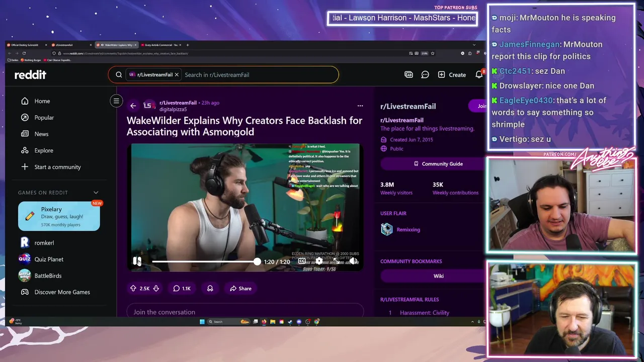Upvote the WakeWilder post
This screenshot has height=362, width=644.
coord(133,289)
